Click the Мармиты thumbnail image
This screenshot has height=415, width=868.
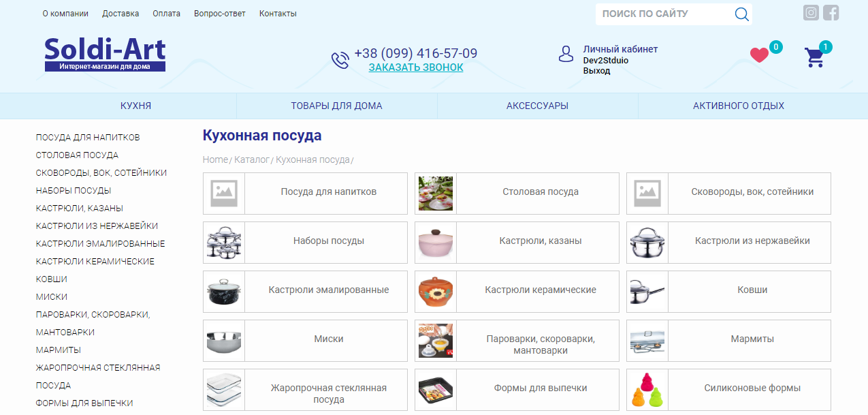[x=647, y=339]
